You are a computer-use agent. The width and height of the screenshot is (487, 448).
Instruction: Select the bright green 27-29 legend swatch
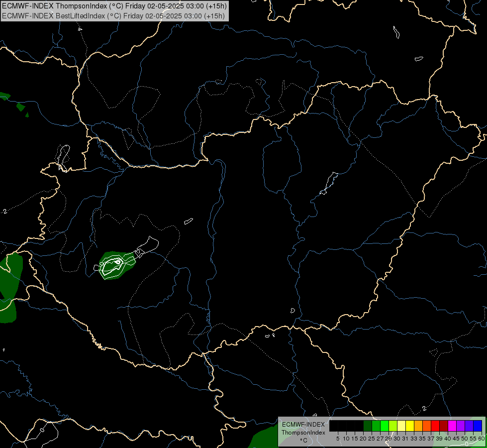click(385, 426)
